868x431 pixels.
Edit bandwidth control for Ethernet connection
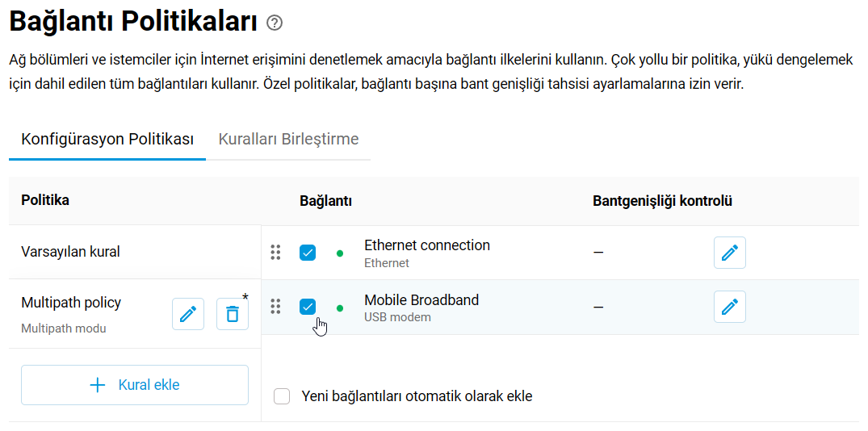[730, 253]
